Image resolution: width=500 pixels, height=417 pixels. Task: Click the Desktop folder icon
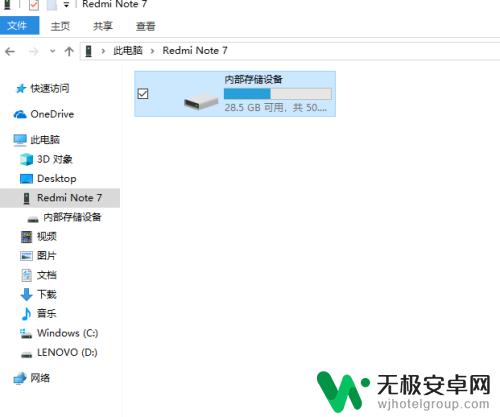coord(26,179)
